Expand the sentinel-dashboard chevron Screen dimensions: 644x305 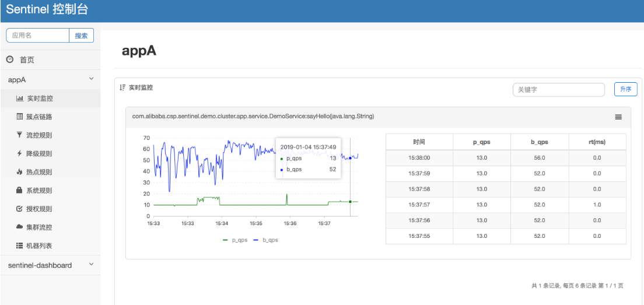[92, 264]
